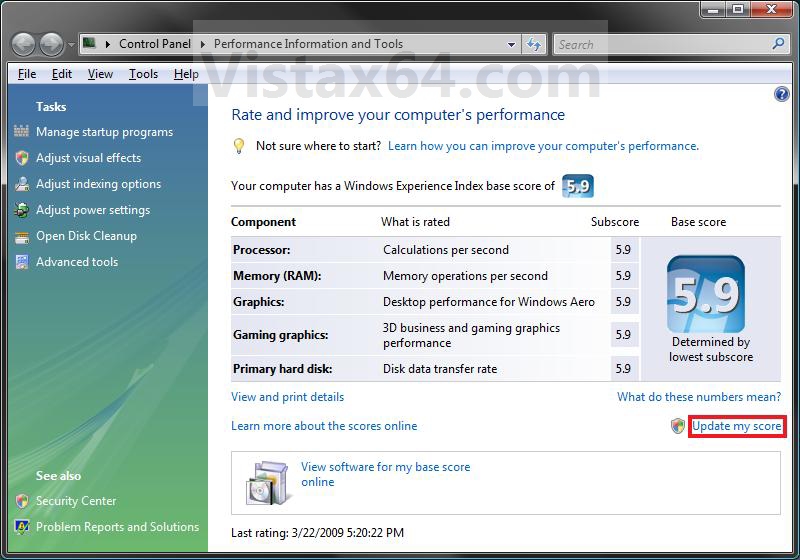The width and height of the screenshot is (800, 560).
Task: Select the Memory (RAM) row label
Action: pyautogui.click(x=277, y=276)
